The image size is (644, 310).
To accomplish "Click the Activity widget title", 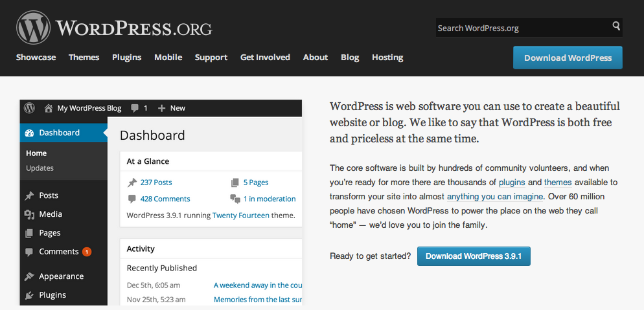I will pos(141,249).
